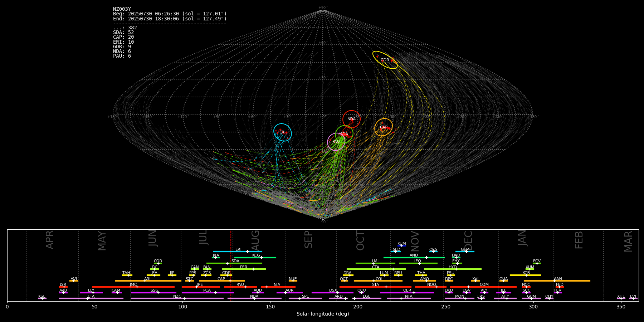Click the 'SDA: 52' count line
644x322 pixels.
coord(123,33)
